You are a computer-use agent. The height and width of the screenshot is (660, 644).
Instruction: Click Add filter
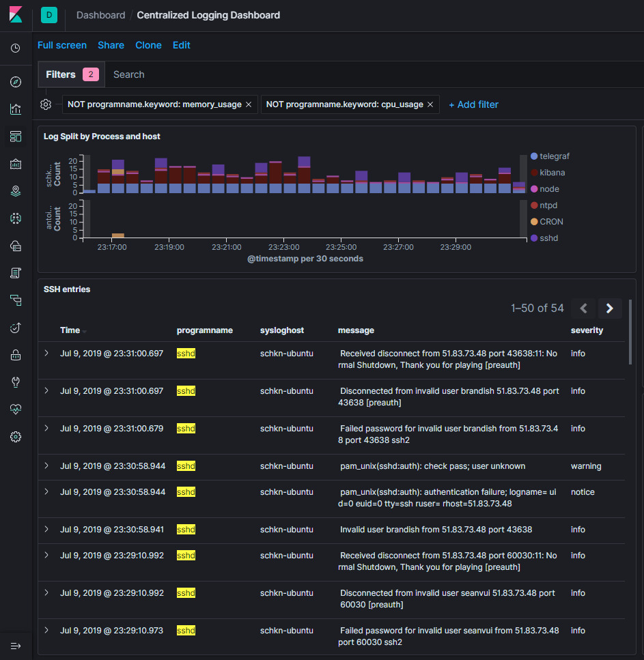(x=473, y=104)
